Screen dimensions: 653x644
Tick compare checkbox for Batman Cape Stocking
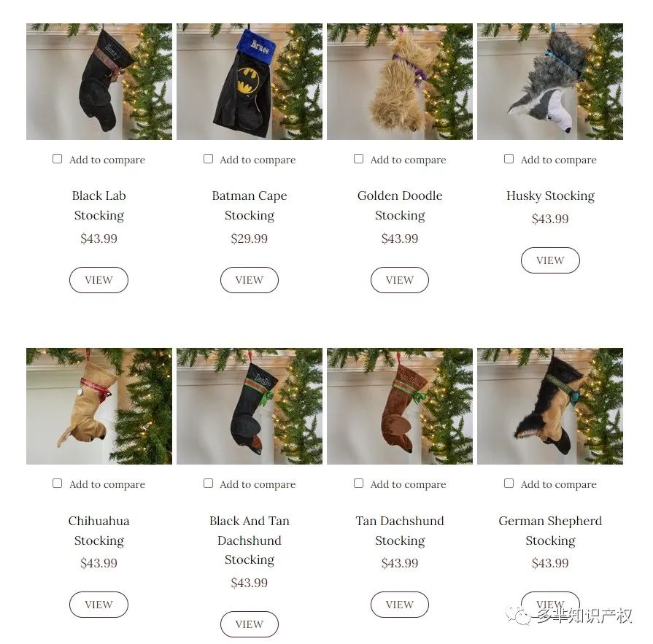(208, 159)
